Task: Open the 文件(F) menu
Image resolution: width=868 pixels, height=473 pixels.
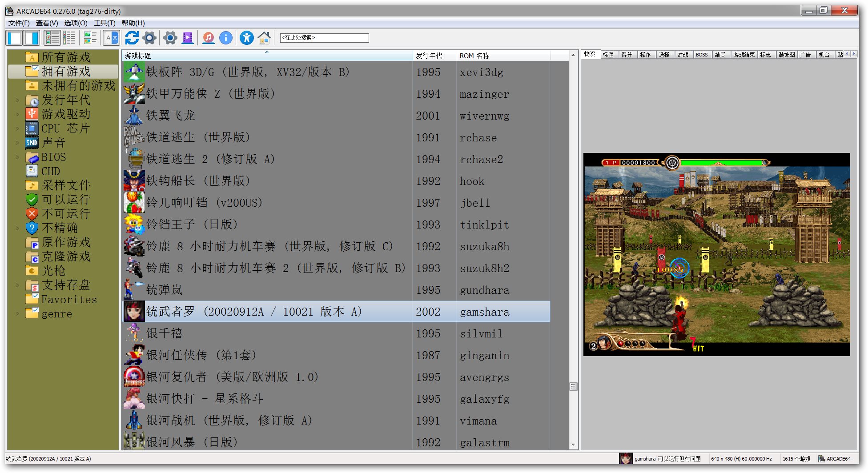Action: click(x=19, y=23)
